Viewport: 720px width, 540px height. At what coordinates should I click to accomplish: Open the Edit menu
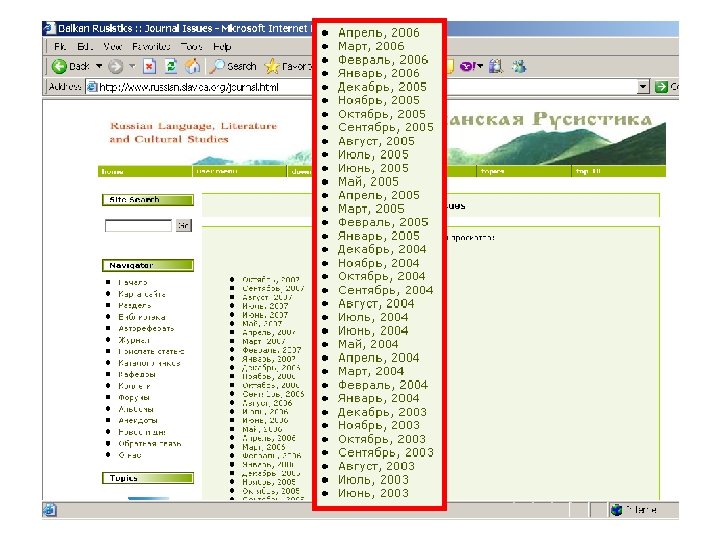[x=84, y=46]
